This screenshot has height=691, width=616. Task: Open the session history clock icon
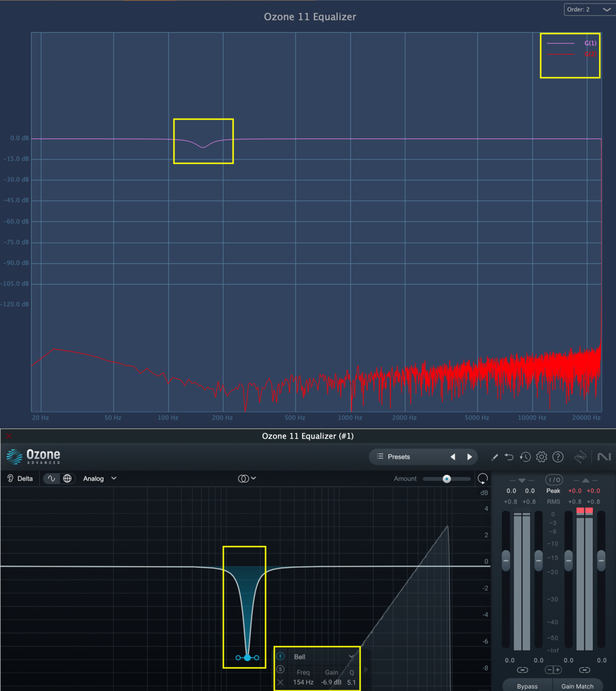pyautogui.click(x=524, y=457)
